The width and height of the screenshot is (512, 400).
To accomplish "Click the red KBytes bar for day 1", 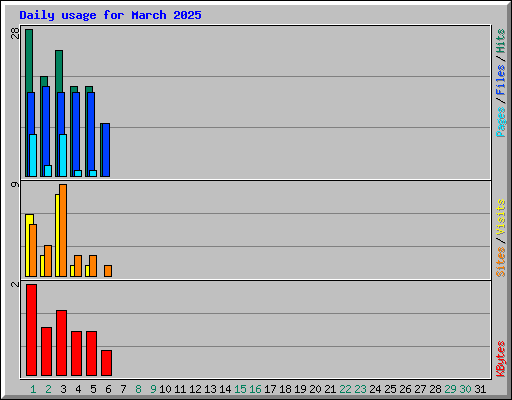I will coord(31,330).
